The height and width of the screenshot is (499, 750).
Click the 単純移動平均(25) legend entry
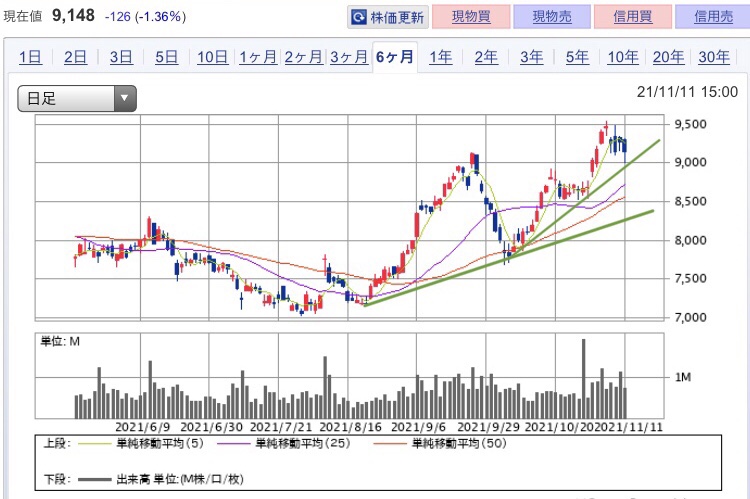click(x=284, y=444)
